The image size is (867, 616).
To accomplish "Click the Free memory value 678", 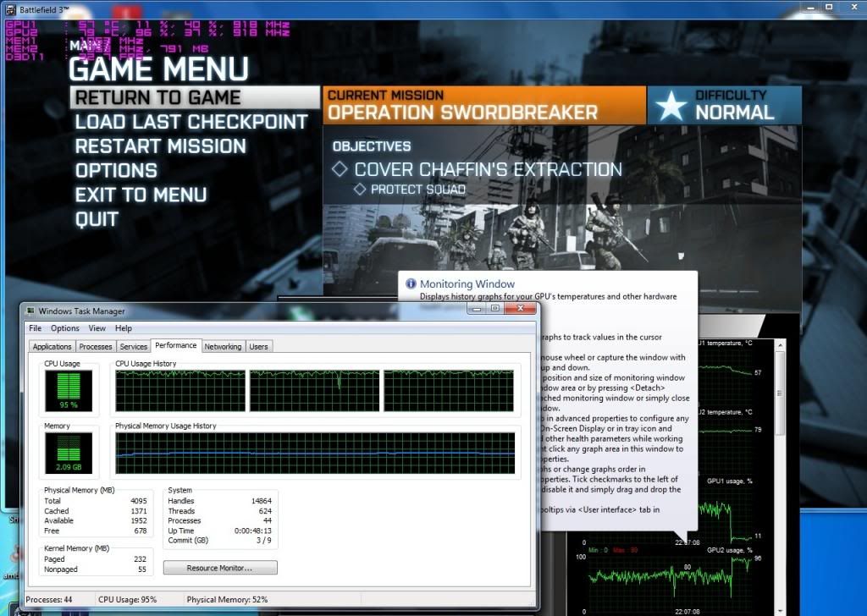I will tap(141, 531).
